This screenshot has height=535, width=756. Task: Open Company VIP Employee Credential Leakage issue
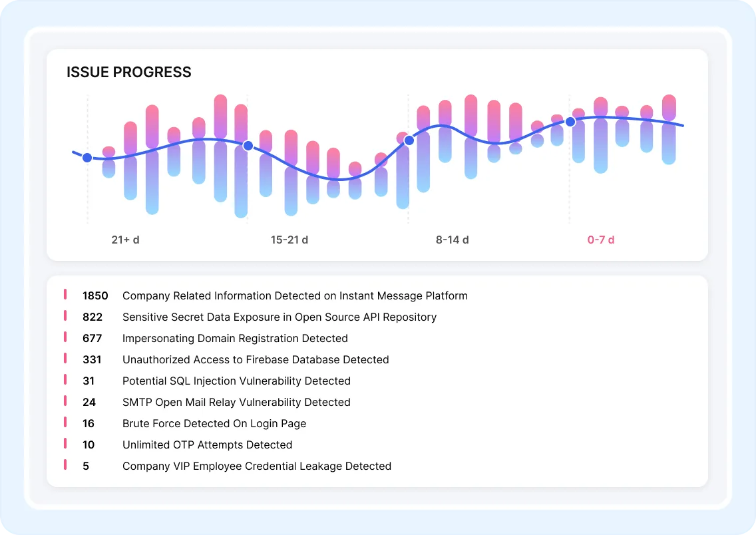[257, 466]
